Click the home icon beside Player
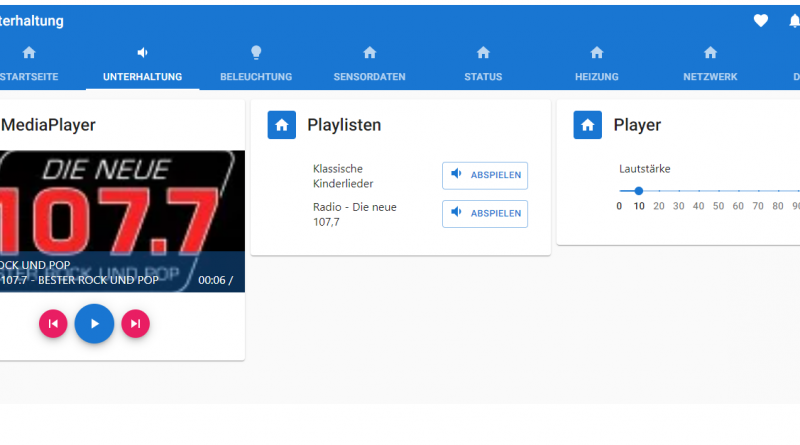 click(x=588, y=125)
